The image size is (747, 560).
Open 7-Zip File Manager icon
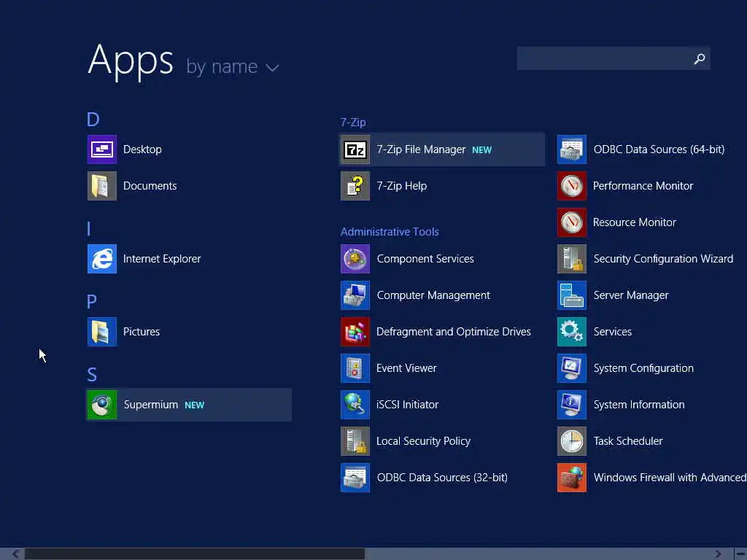[355, 149]
